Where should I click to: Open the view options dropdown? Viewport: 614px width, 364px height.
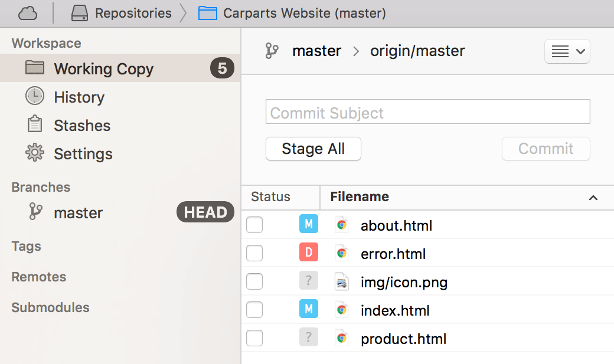pyautogui.click(x=567, y=51)
